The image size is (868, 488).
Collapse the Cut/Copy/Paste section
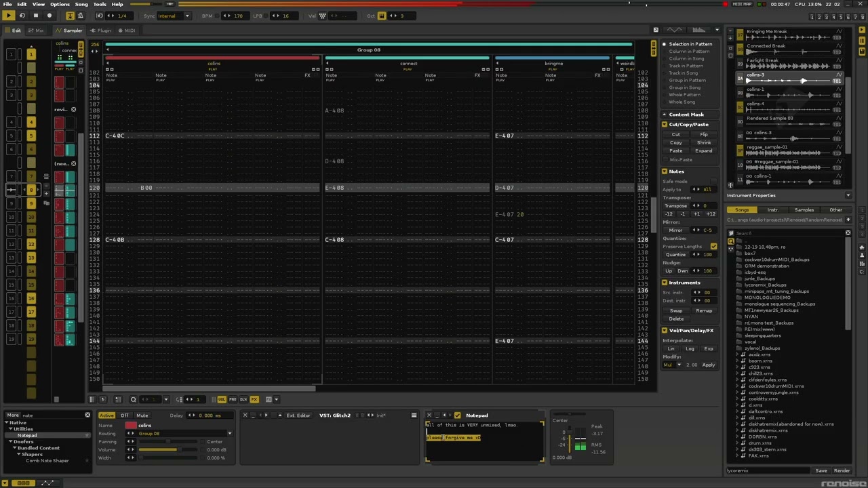665,124
